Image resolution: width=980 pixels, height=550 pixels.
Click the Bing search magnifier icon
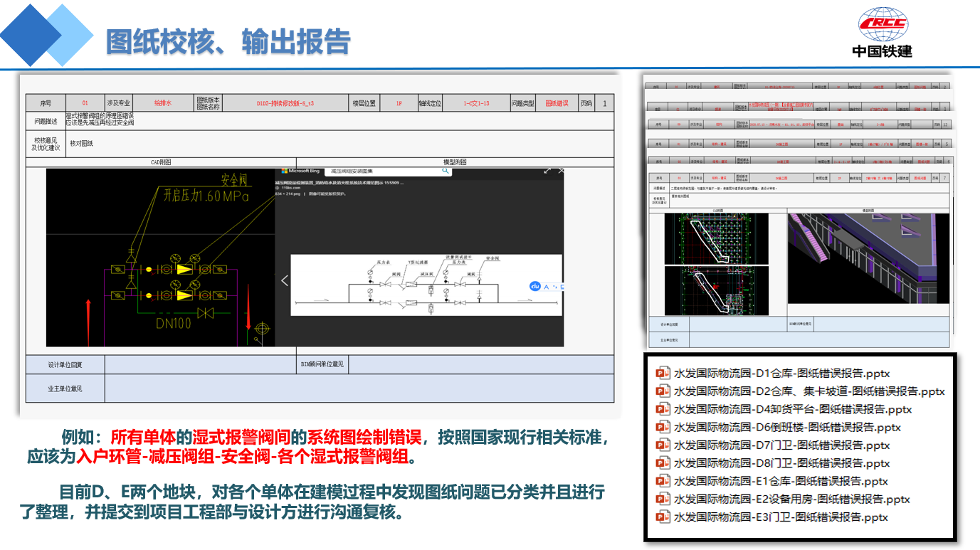[x=446, y=171]
